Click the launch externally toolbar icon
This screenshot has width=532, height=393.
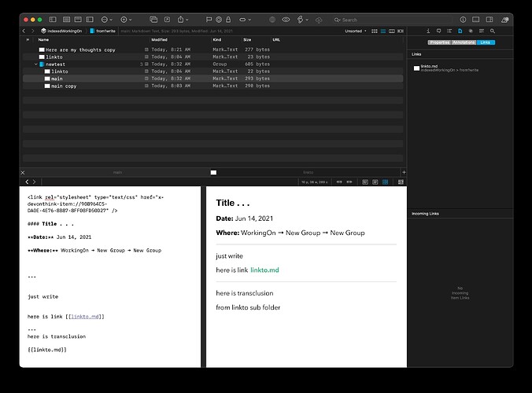pos(167,20)
